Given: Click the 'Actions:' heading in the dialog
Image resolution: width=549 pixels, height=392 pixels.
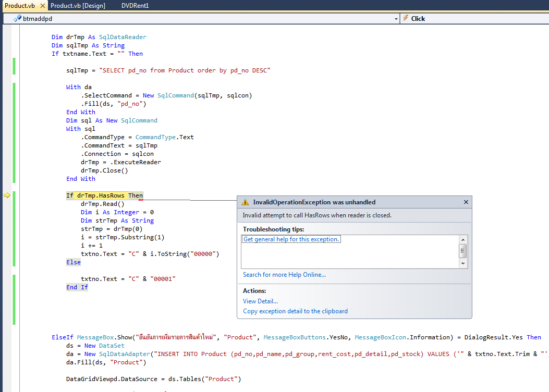Looking at the screenshot, I should (x=254, y=291).
